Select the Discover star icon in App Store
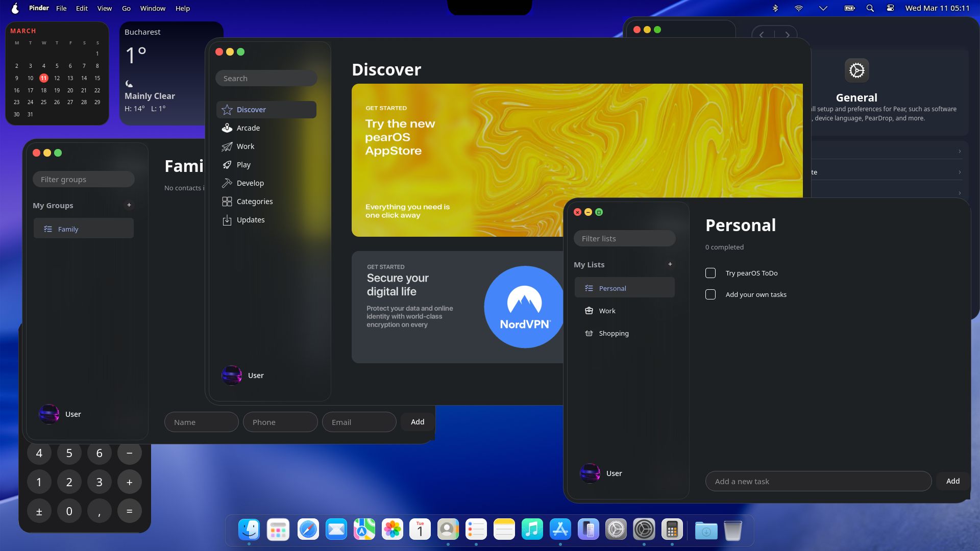980x551 pixels. pos(227,109)
